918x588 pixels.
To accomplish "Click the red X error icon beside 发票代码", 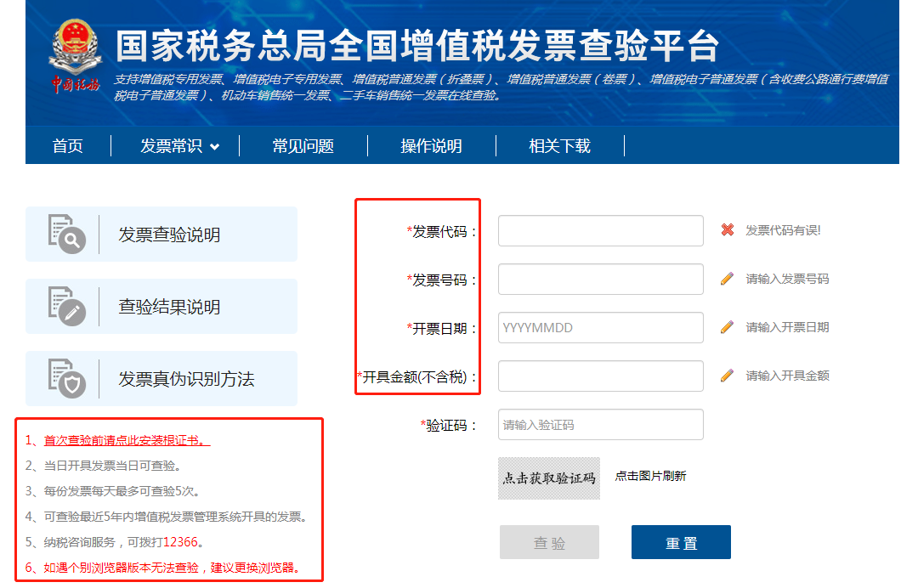I will (727, 230).
